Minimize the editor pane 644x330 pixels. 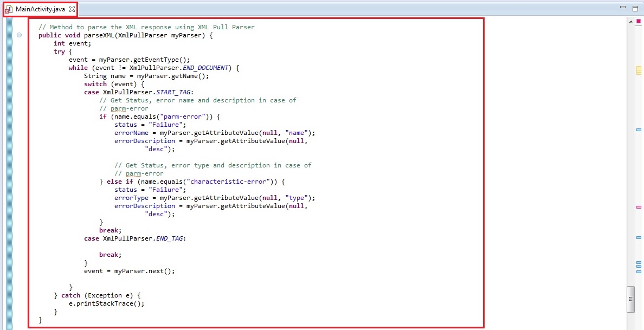(x=622, y=8)
